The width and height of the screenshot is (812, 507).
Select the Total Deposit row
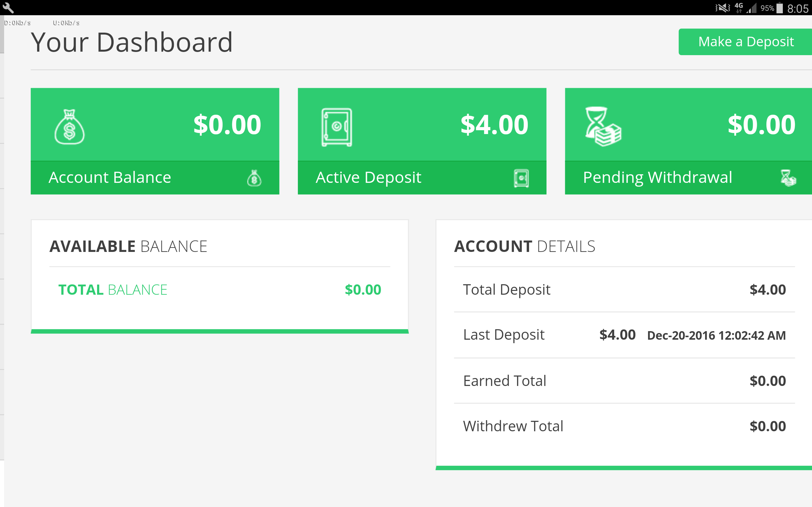(624, 290)
